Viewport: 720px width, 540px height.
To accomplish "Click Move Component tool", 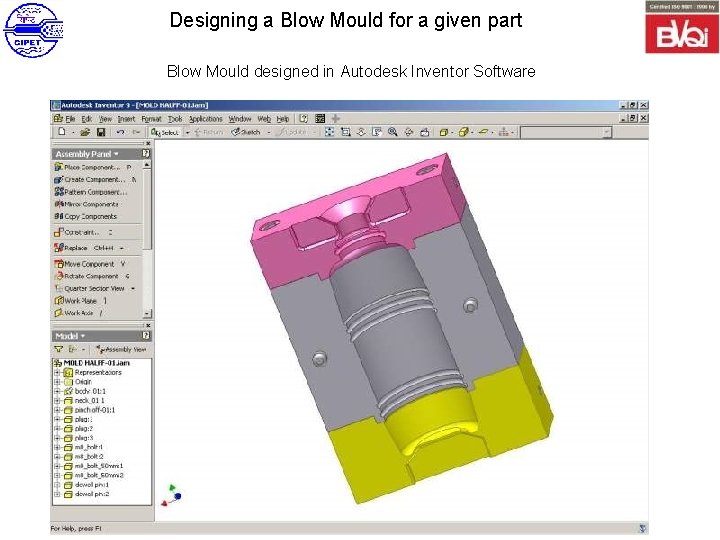I will 90,264.
